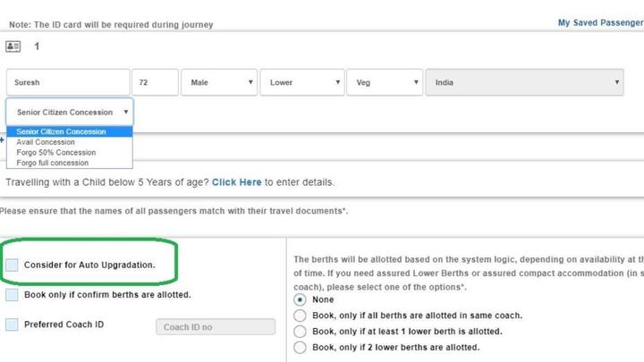Select Avail Concession from the list
The image size is (644, 362).
point(46,142)
